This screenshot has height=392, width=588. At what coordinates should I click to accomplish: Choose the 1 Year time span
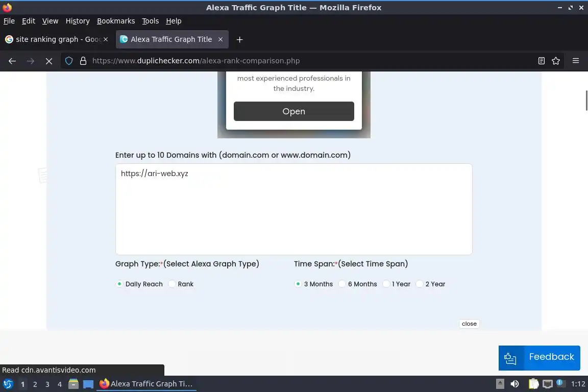[x=386, y=284]
